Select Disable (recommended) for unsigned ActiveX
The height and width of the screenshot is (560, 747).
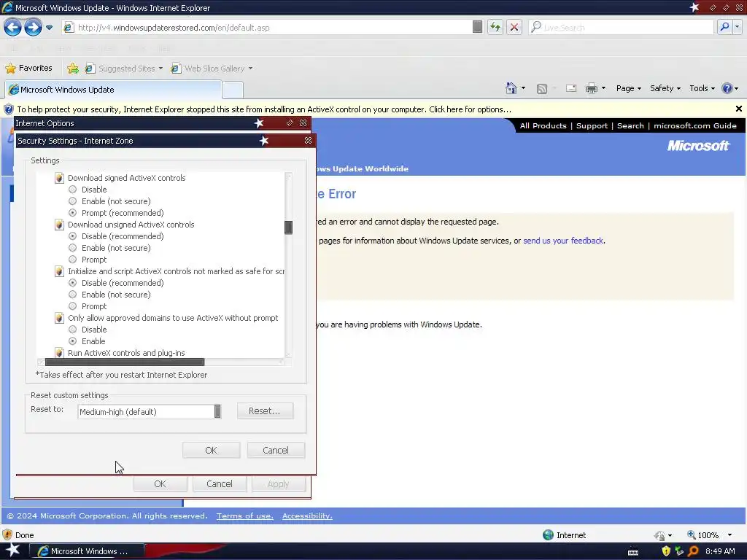72,236
